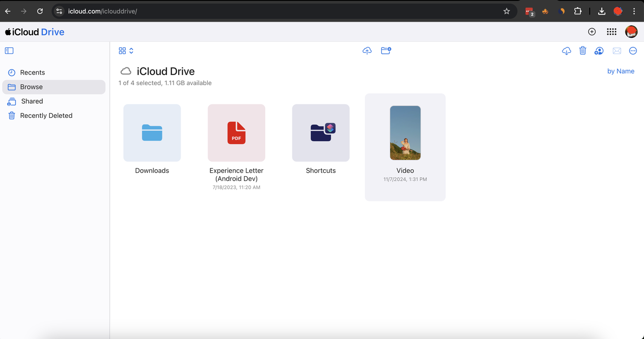Open the Recents section in sidebar

pyautogui.click(x=32, y=73)
